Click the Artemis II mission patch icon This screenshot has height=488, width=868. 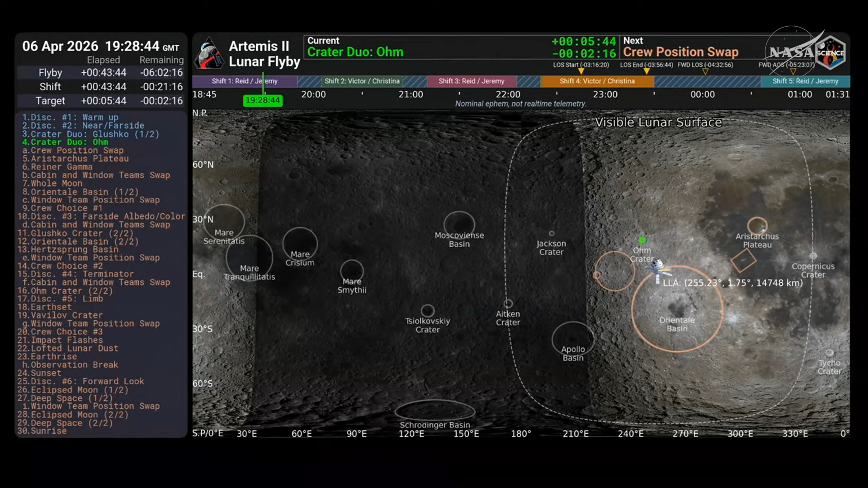pyautogui.click(x=209, y=53)
